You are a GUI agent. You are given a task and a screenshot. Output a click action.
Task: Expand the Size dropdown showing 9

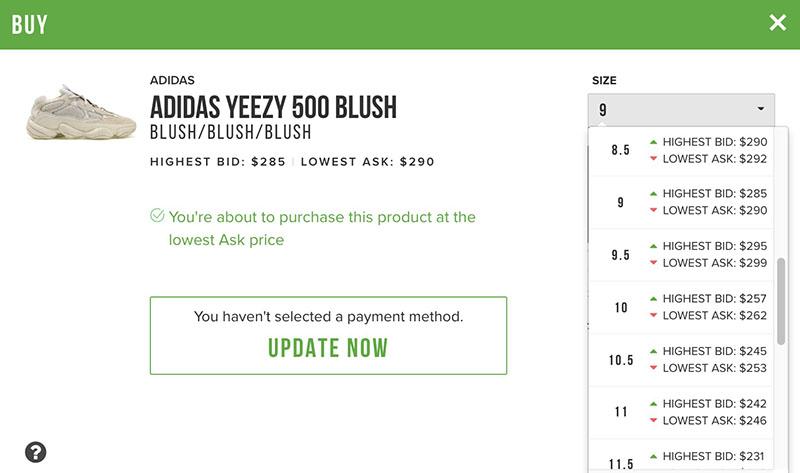(x=680, y=109)
